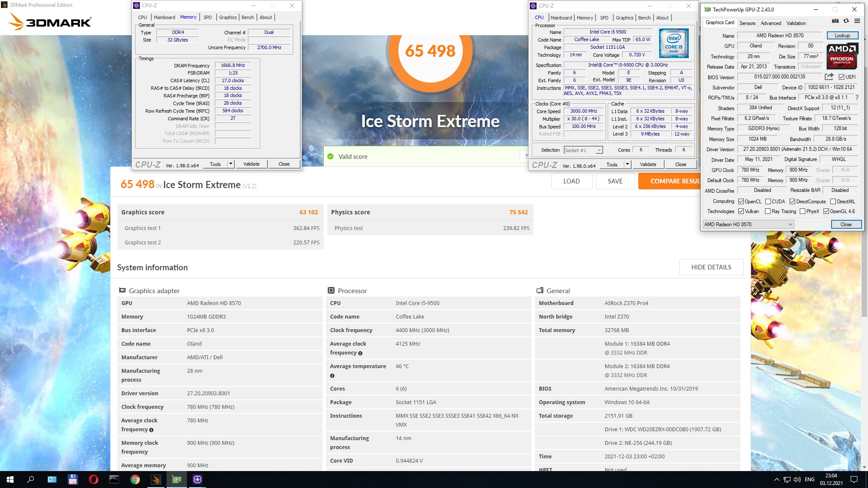Toggle the DirectML checkbox
The height and width of the screenshot is (488, 868).
(833, 202)
